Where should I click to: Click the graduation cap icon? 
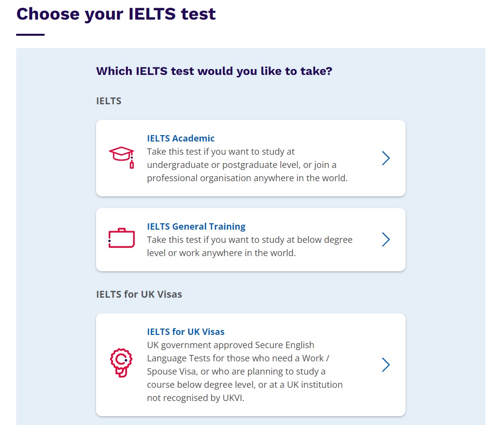(x=121, y=157)
